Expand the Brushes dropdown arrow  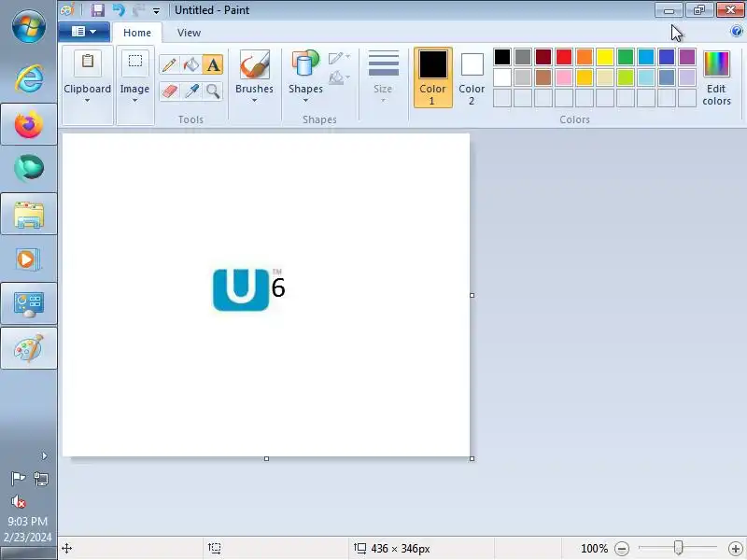point(254,101)
